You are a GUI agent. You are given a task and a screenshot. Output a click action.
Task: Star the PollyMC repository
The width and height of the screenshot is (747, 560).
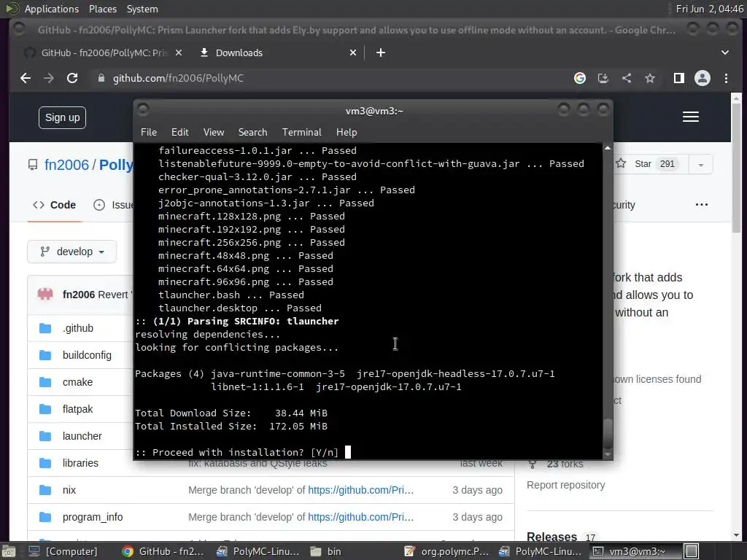point(648,164)
